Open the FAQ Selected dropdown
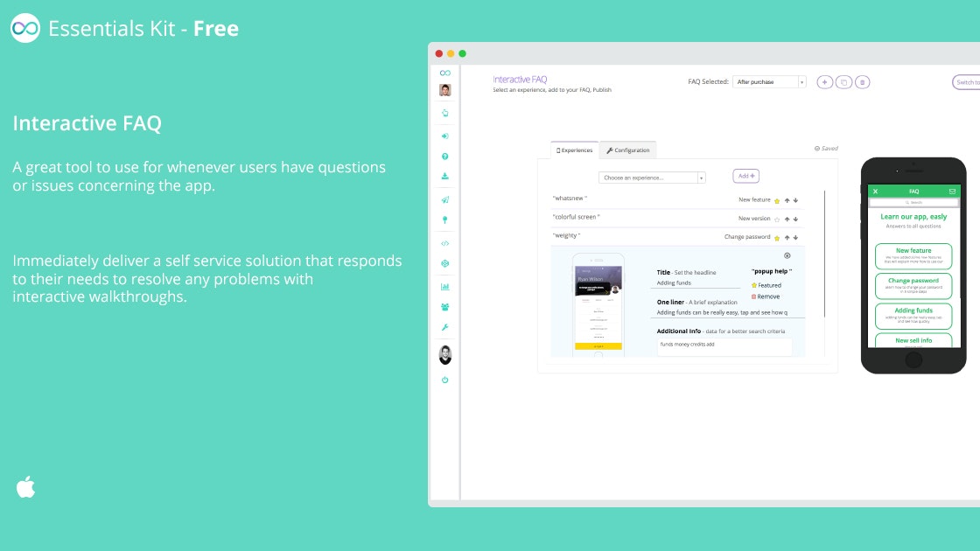Screen dimensions: 980x551 click(769, 82)
